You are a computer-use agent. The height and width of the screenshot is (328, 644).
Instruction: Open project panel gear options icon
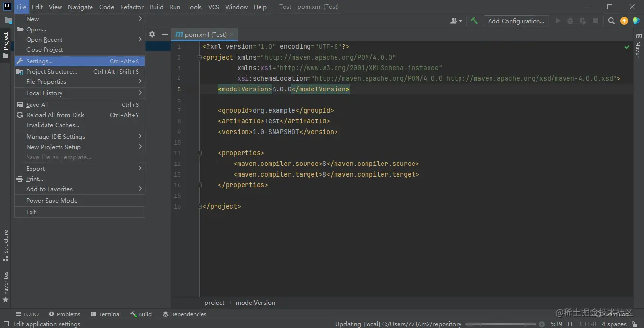pyautogui.click(x=152, y=34)
